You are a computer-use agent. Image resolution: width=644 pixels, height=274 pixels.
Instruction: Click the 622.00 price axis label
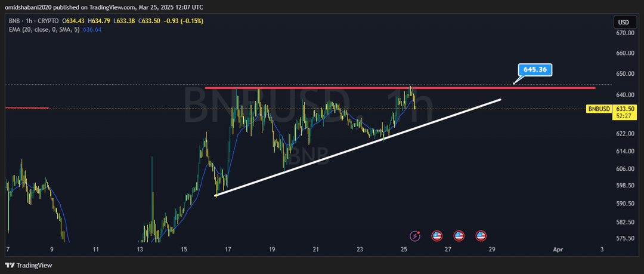click(x=625, y=134)
